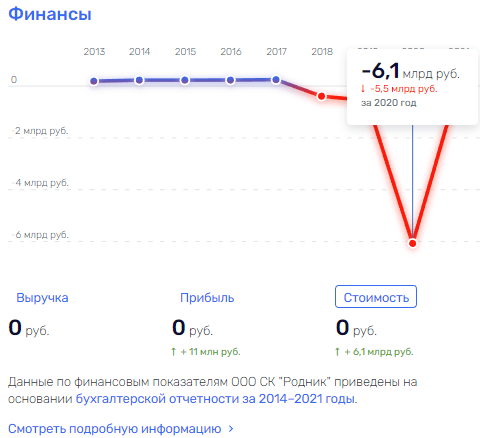The height and width of the screenshot is (438, 480).
Task: Click the Финансы section heading
Action: [x=50, y=14]
